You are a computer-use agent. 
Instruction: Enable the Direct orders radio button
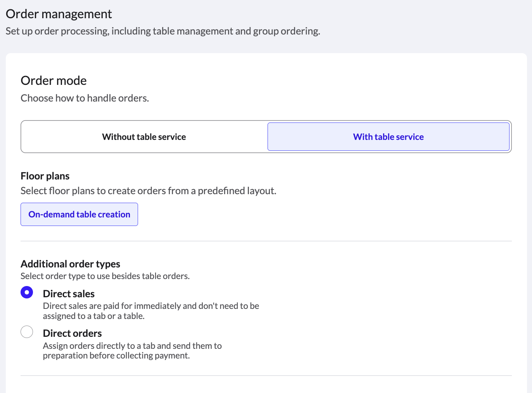(27, 332)
